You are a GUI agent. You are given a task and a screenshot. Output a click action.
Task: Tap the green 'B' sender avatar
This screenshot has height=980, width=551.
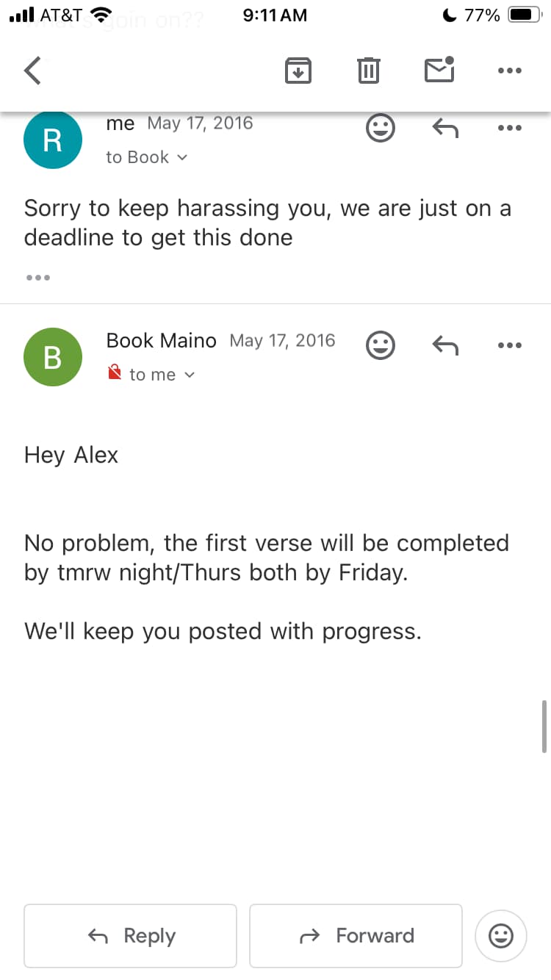click(52, 358)
